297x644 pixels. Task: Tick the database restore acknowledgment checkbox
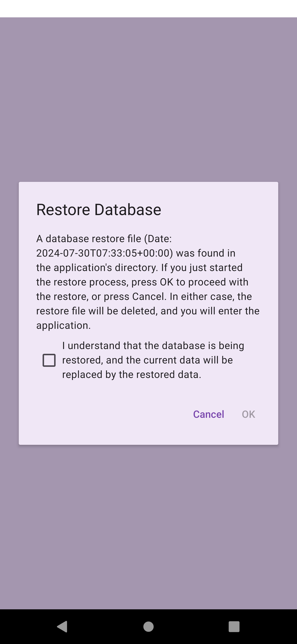(49, 360)
